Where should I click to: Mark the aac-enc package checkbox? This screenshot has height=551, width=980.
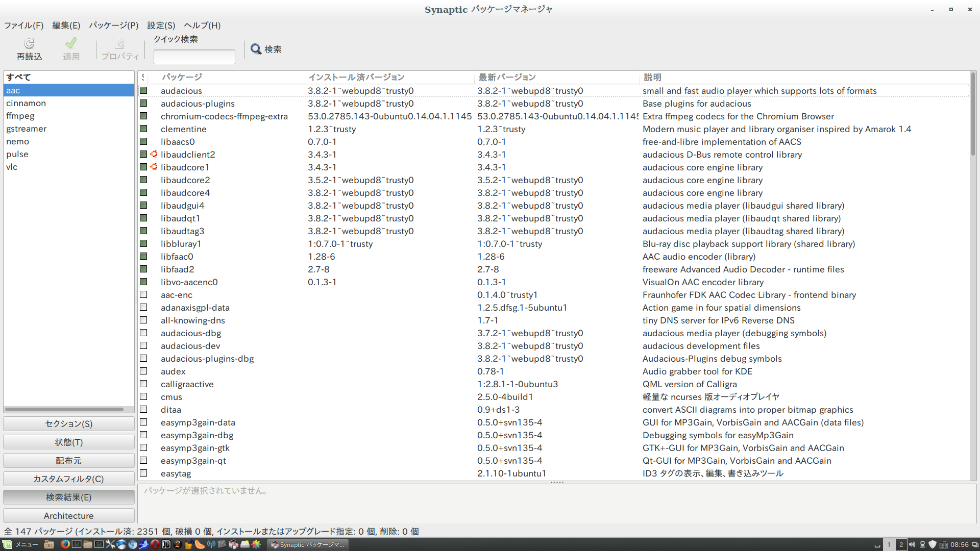click(x=143, y=294)
